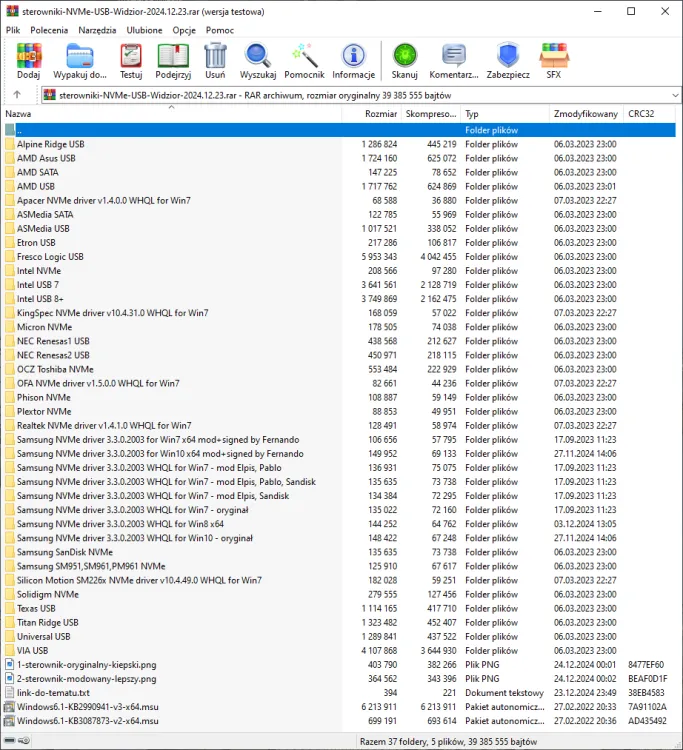The height and width of the screenshot is (750, 683).
Task: Click the archive path address field
Action: [361, 95]
